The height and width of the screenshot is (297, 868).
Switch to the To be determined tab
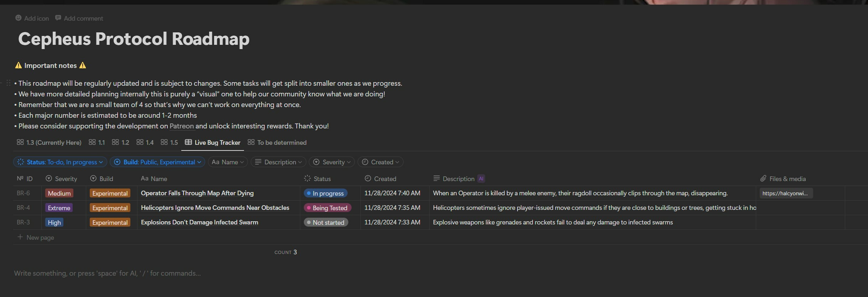[277, 143]
